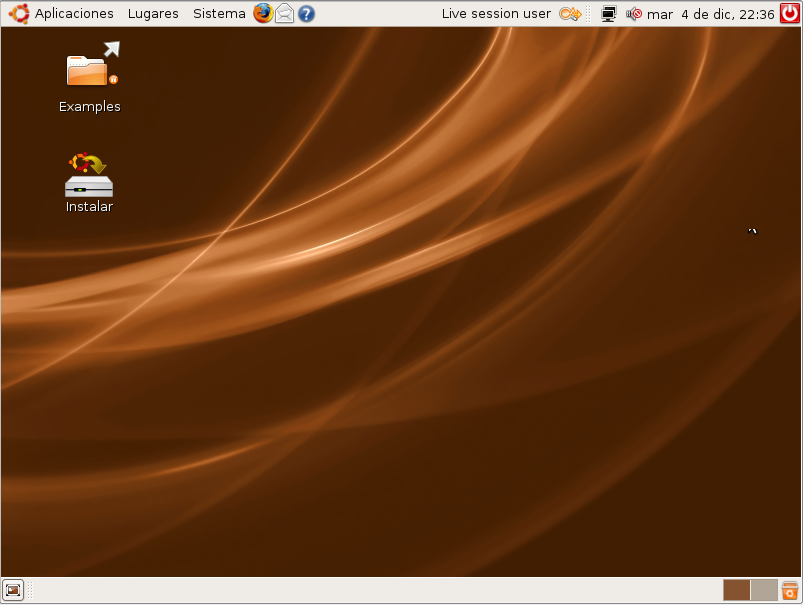
Task: Switch to the second workspace
Action: [764, 590]
